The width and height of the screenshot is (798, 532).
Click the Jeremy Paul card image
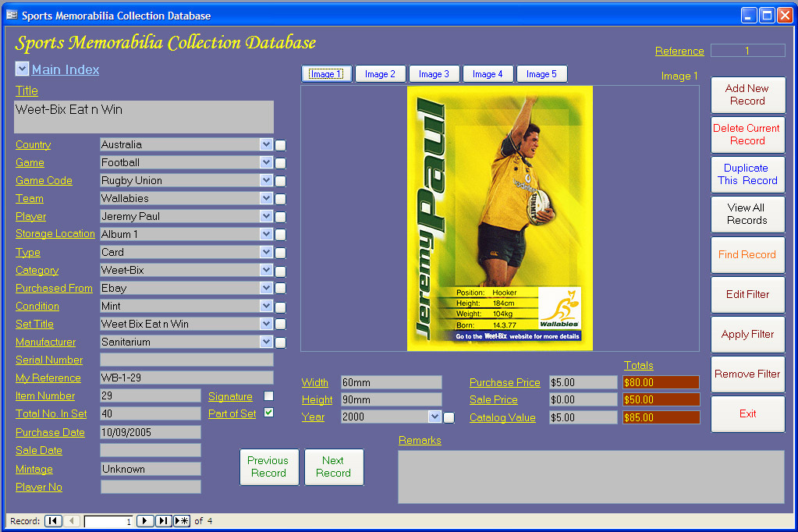point(500,218)
